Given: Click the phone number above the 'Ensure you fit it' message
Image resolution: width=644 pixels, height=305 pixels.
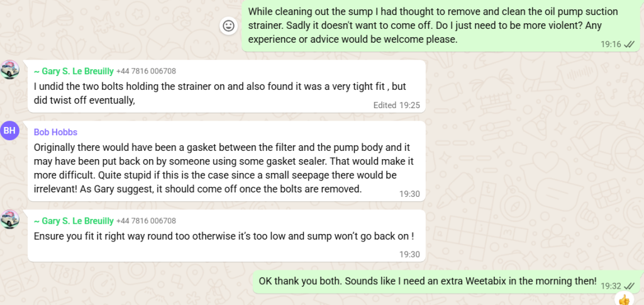Looking at the screenshot, I should click(147, 221).
